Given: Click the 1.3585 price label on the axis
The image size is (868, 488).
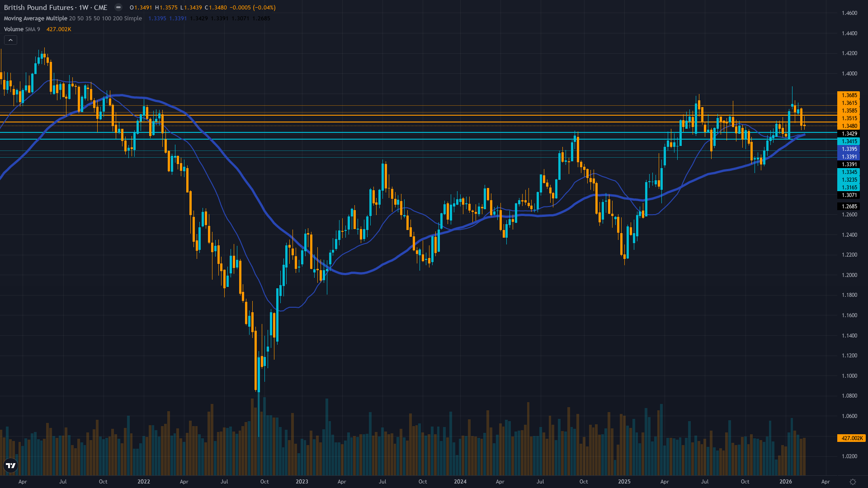Looking at the screenshot, I should click(x=849, y=111).
